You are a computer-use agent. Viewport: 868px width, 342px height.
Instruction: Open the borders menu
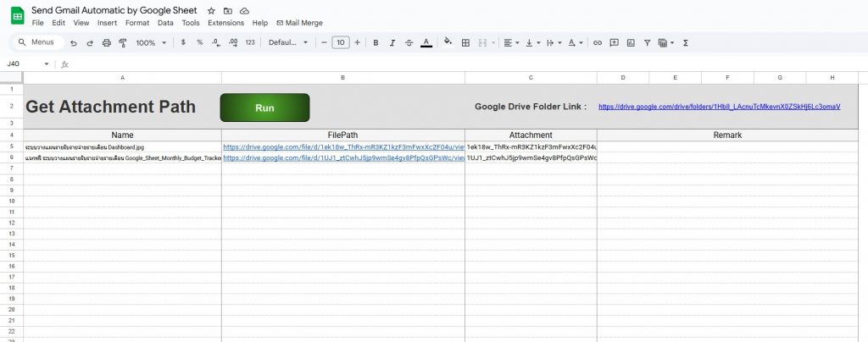point(465,42)
